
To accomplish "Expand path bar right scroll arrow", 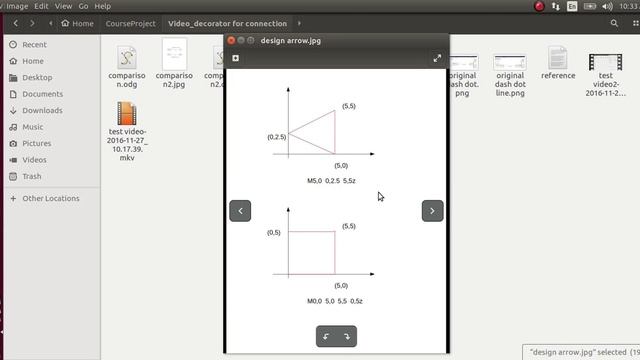I will 299,23.
